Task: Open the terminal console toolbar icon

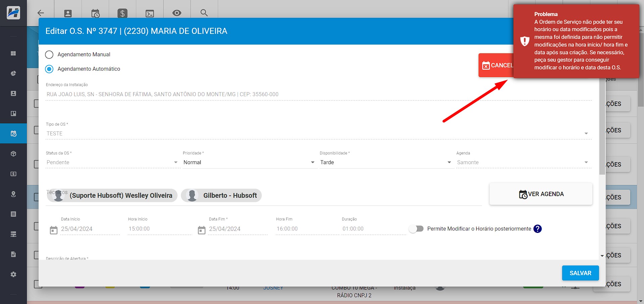Action: pos(150,13)
